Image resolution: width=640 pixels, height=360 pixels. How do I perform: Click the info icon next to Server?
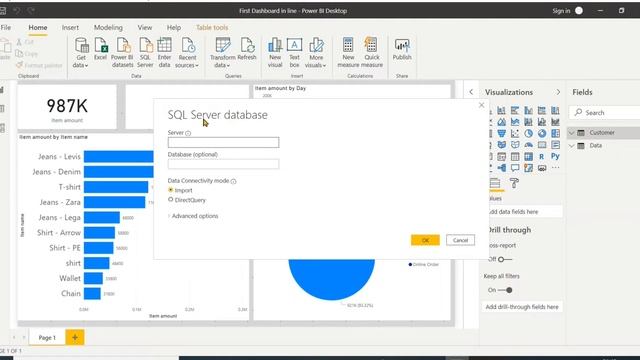click(x=188, y=133)
